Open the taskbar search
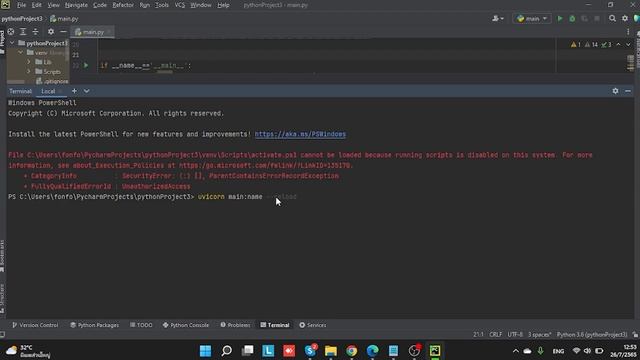 [x=227, y=351]
